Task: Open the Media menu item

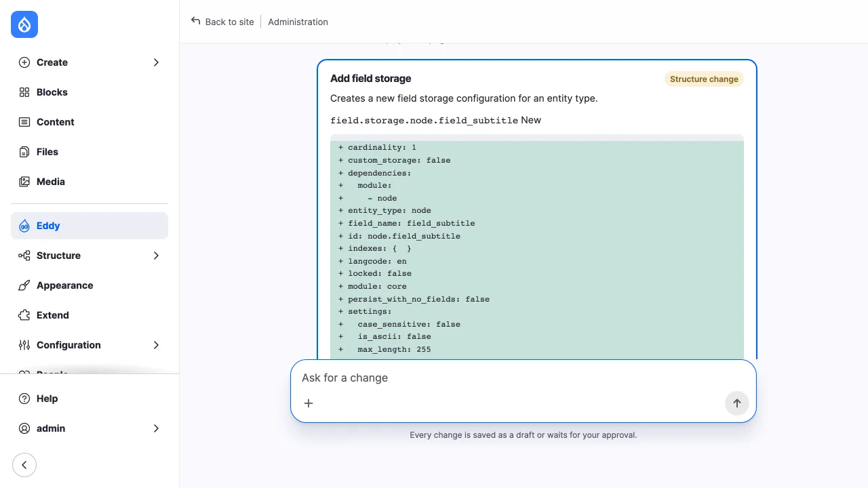Action: (90, 182)
